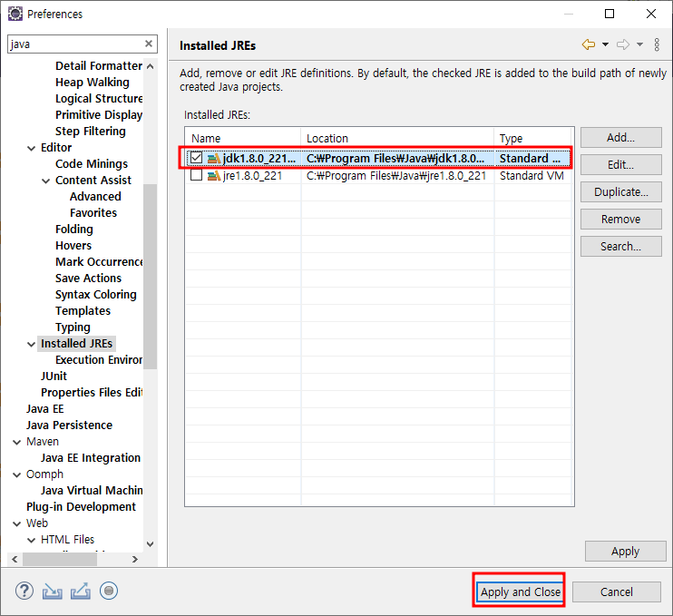Go back with the yellow arrow icon

click(589, 44)
